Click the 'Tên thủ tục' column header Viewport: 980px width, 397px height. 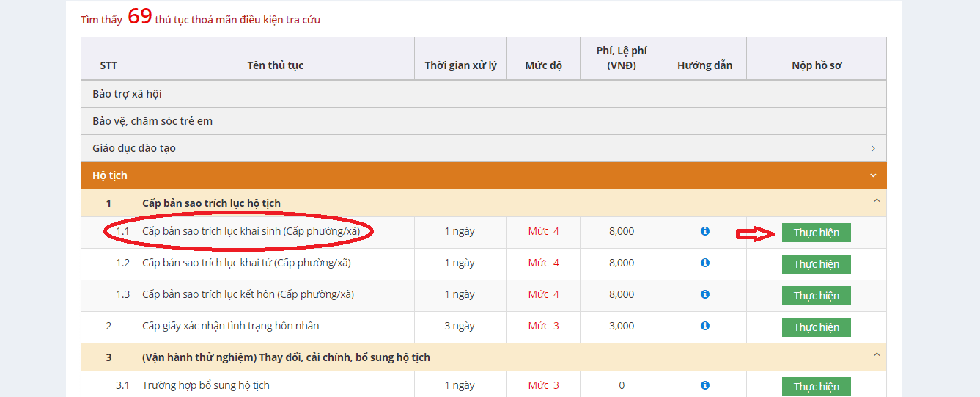click(275, 65)
